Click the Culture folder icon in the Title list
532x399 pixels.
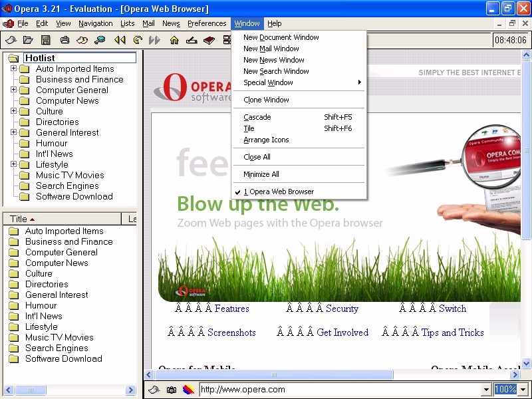(x=13, y=274)
